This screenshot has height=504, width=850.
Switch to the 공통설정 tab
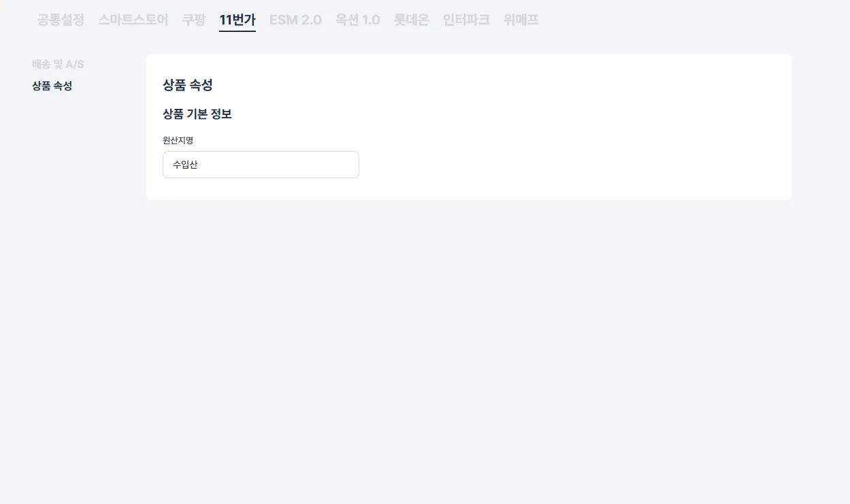coord(61,20)
